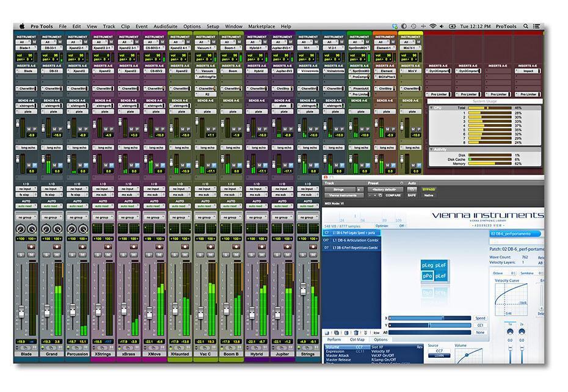Image resolution: width=568 pixels, height=392 pixels.
Task: Select the pLeF articulation cell in Vienna Instruments
Action: pyautogui.click(x=440, y=264)
